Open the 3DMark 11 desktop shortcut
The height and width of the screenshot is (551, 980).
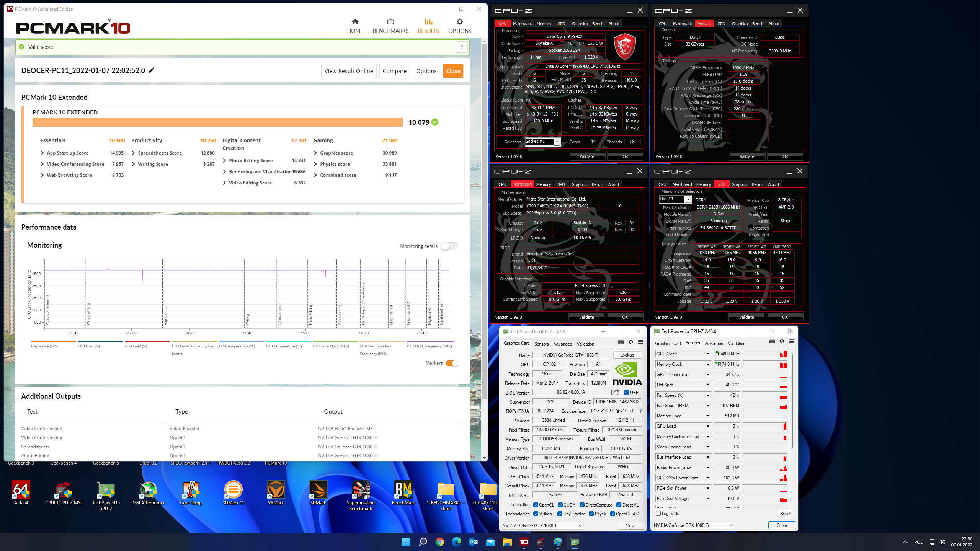tap(233, 493)
